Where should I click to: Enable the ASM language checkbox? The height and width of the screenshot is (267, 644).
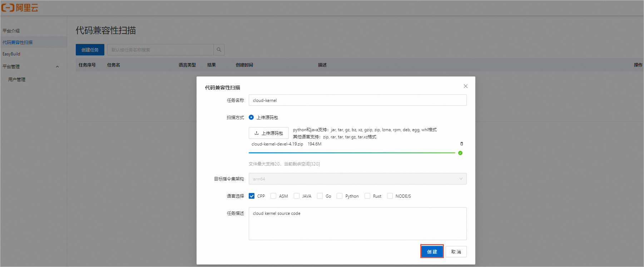click(x=273, y=196)
